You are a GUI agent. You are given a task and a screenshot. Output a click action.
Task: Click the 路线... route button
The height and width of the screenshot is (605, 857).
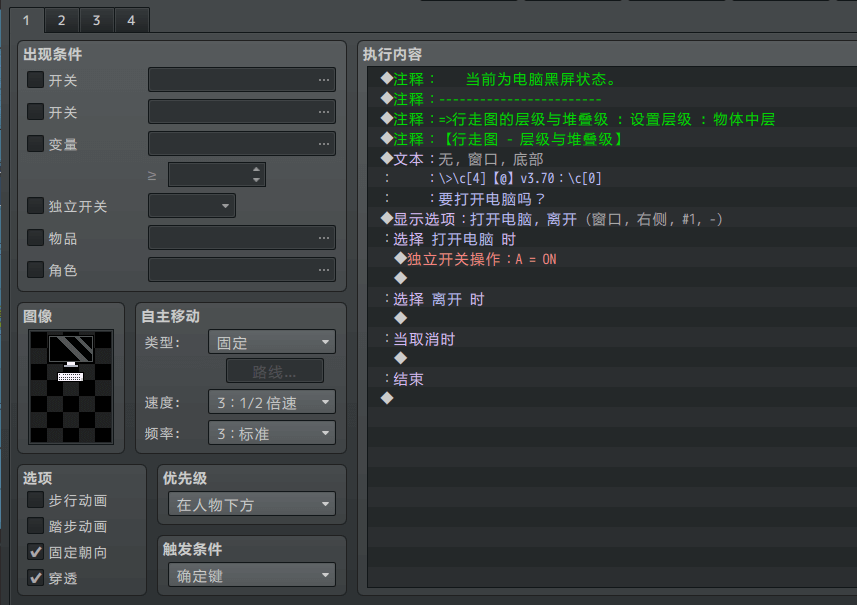click(274, 372)
